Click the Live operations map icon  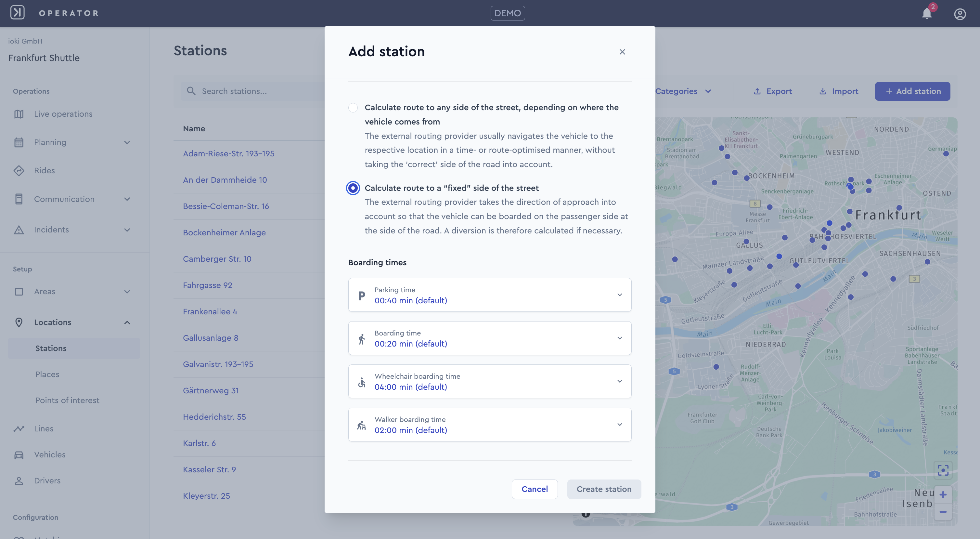pos(19,114)
